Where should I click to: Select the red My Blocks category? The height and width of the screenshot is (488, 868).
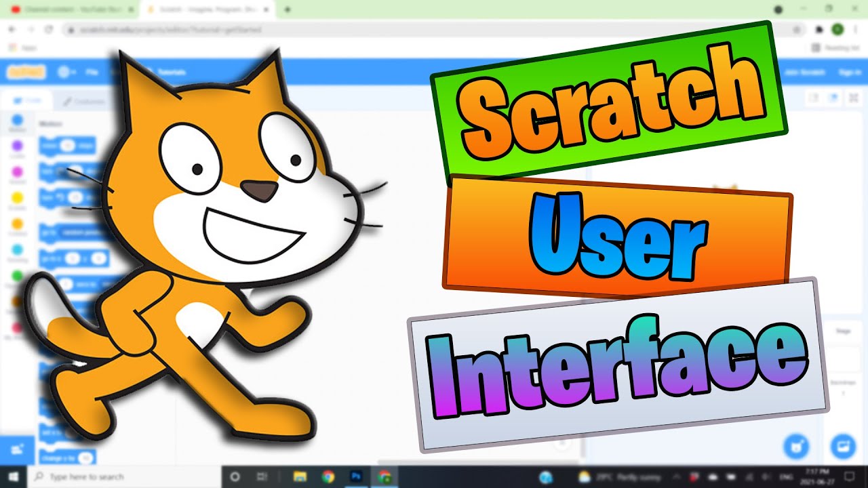(18, 329)
